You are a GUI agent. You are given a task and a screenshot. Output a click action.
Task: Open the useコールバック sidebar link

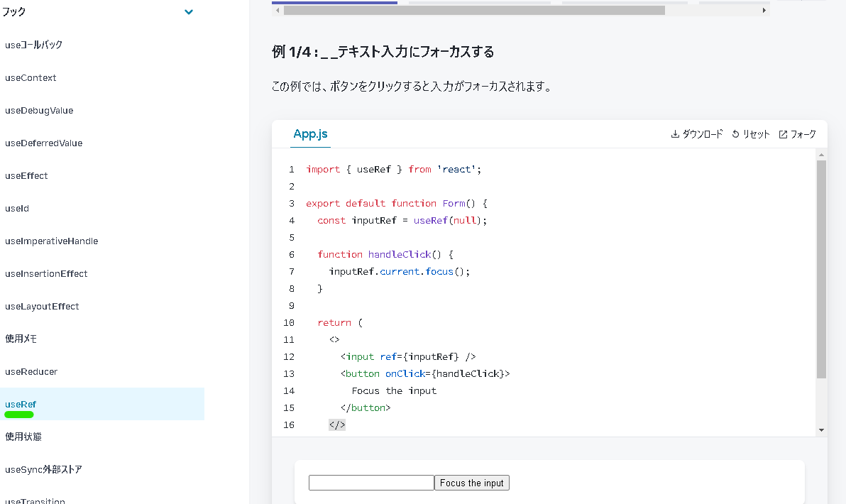point(33,45)
